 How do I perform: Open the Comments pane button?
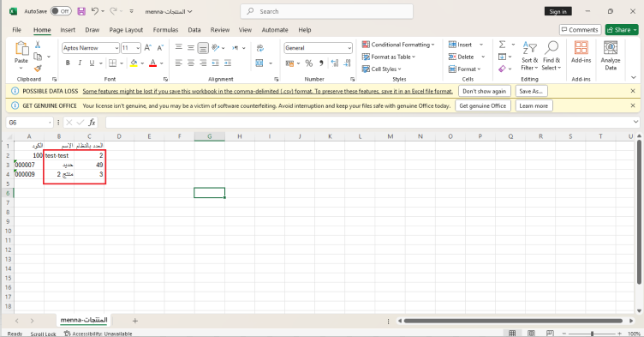(580, 30)
